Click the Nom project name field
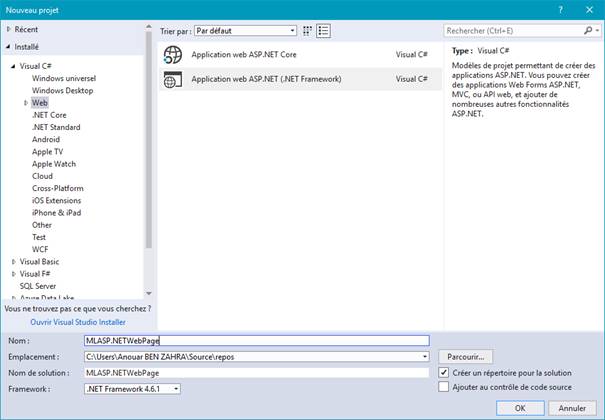The height and width of the screenshot is (420, 605). [257, 341]
